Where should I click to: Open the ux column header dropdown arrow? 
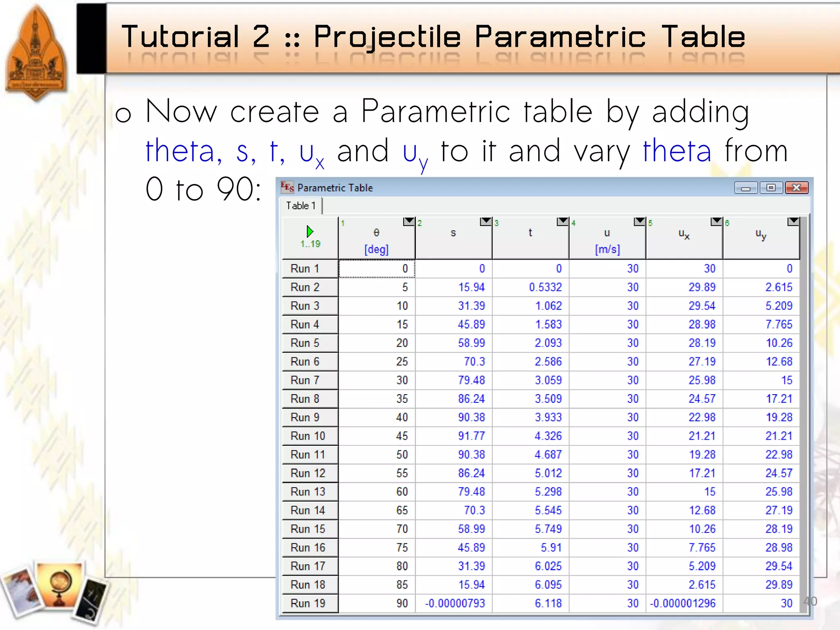click(x=717, y=221)
